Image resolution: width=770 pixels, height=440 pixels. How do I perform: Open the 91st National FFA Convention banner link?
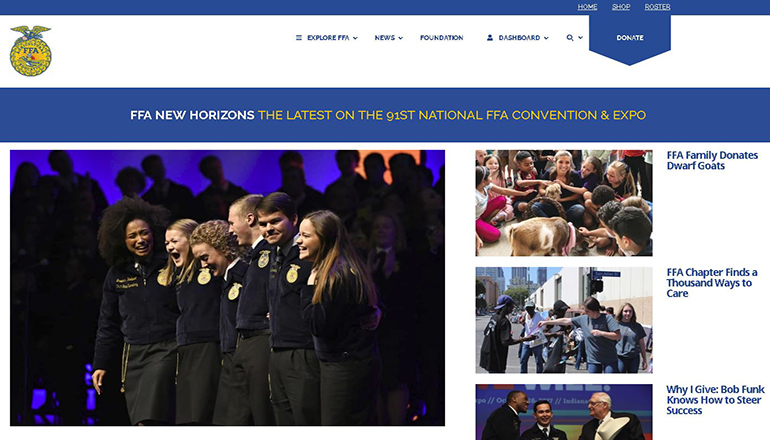(452, 115)
